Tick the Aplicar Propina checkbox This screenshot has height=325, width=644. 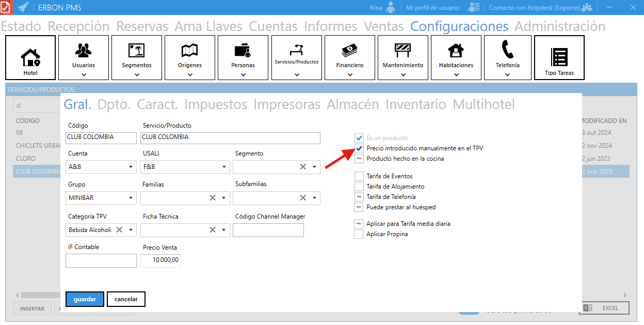pyautogui.click(x=359, y=234)
